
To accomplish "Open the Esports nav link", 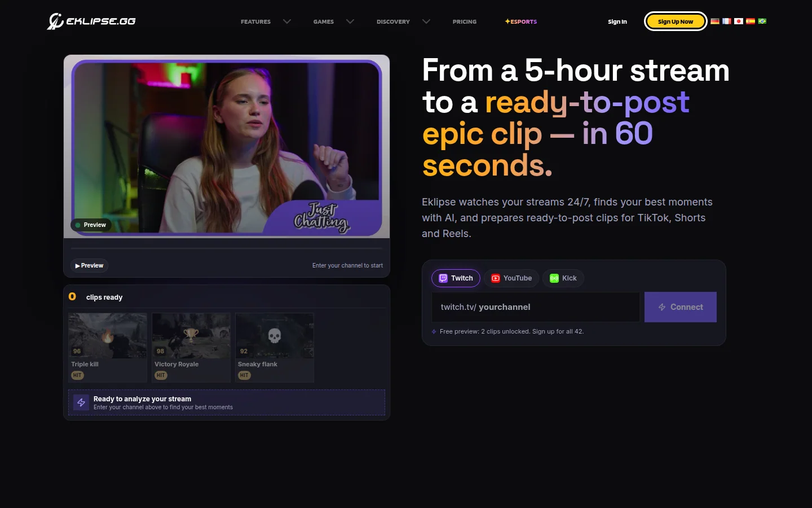I will click(x=520, y=22).
